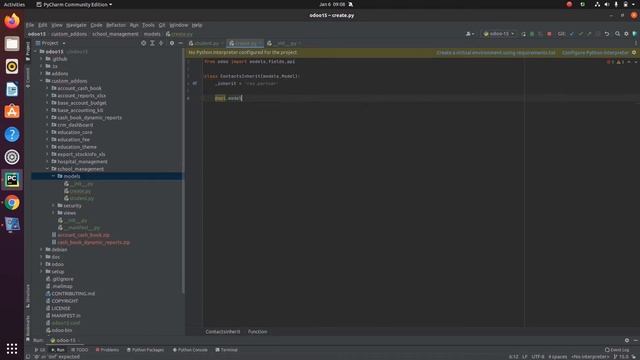Open Search Everywhere magnifier icon
Viewport: 640px width, 360px height.
click(x=618, y=34)
